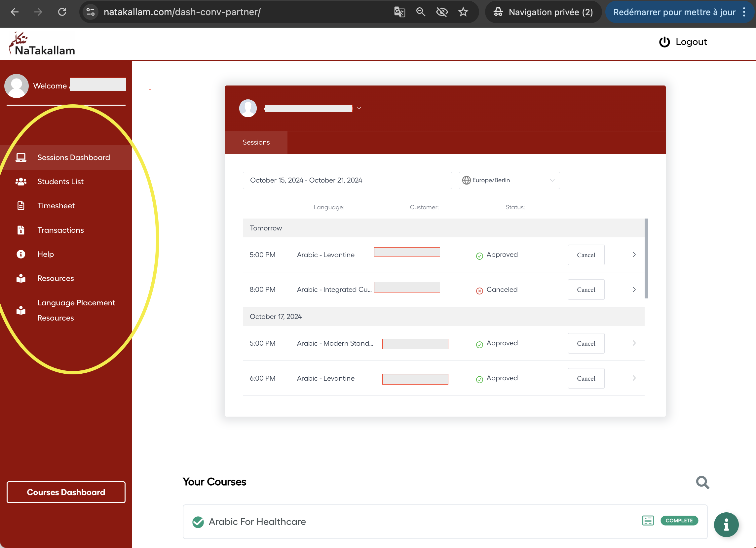Cancel the Arabic Modern Standard session
This screenshot has height=548, width=756.
click(586, 343)
